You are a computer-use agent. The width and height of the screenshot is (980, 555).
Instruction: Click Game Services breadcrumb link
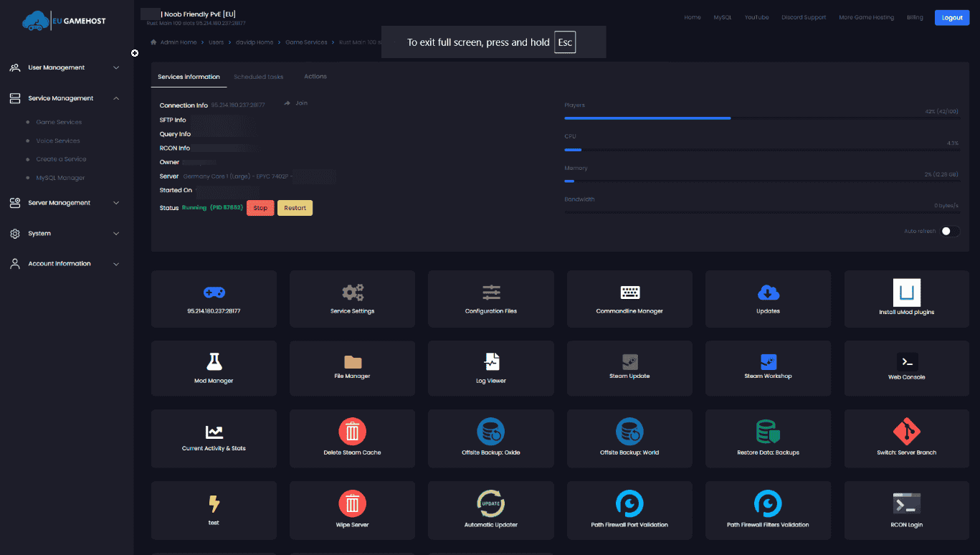306,42
